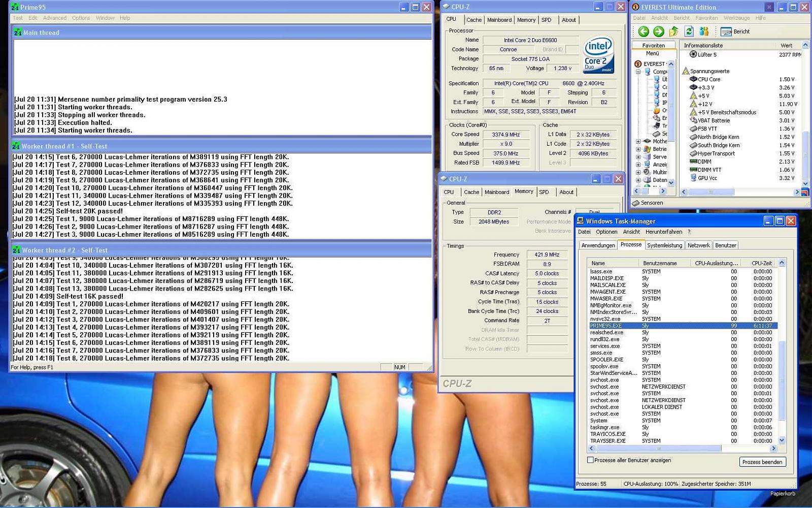Image resolution: width=812 pixels, height=508 pixels.
Task: Click the Lüfter 5 fan icon
Action: pyautogui.click(x=693, y=54)
